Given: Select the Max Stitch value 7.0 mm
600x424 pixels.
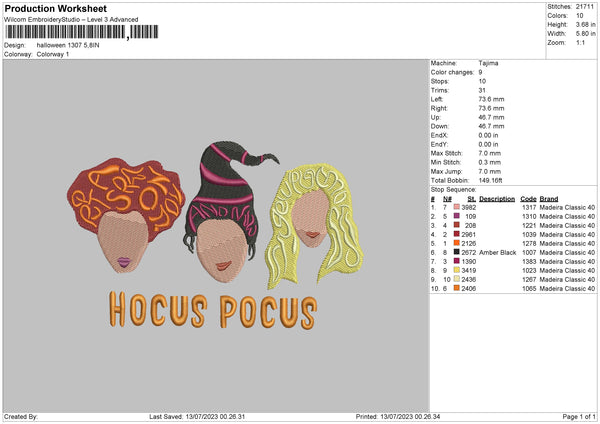Looking at the screenshot, I should pos(489,153).
